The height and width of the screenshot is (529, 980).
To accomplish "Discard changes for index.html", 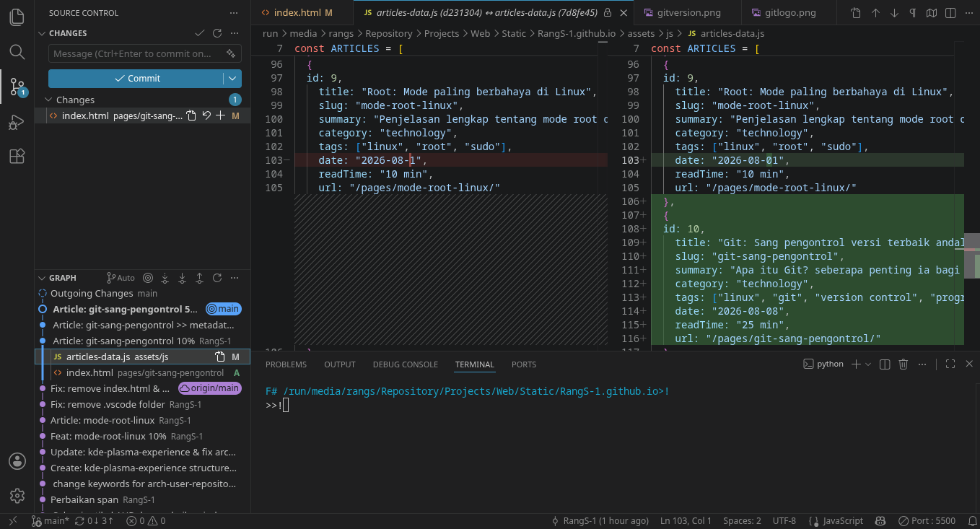I will [x=206, y=115].
